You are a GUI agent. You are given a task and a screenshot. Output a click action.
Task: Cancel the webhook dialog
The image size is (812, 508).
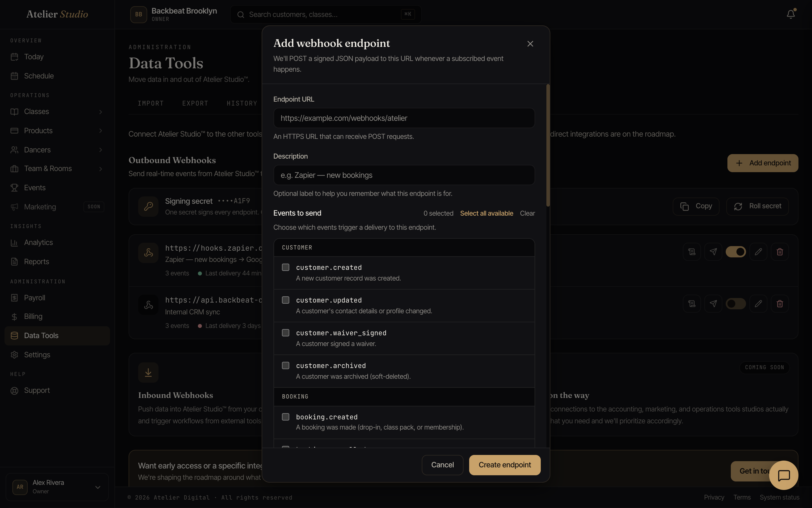click(x=443, y=465)
